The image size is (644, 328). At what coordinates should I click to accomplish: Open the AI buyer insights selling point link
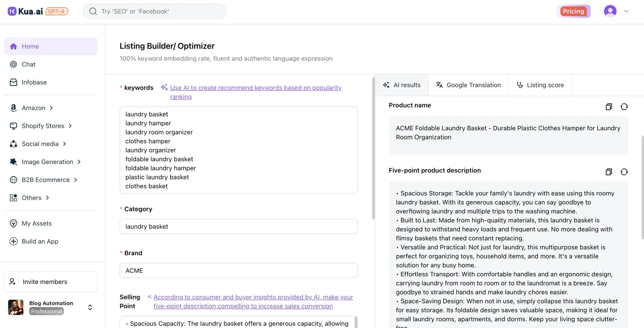(x=253, y=301)
